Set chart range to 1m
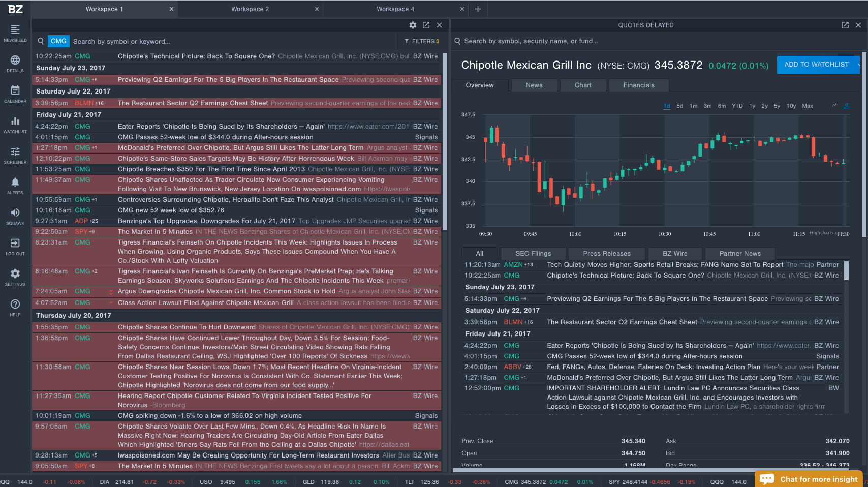The width and height of the screenshot is (868, 487). (x=693, y=106)
